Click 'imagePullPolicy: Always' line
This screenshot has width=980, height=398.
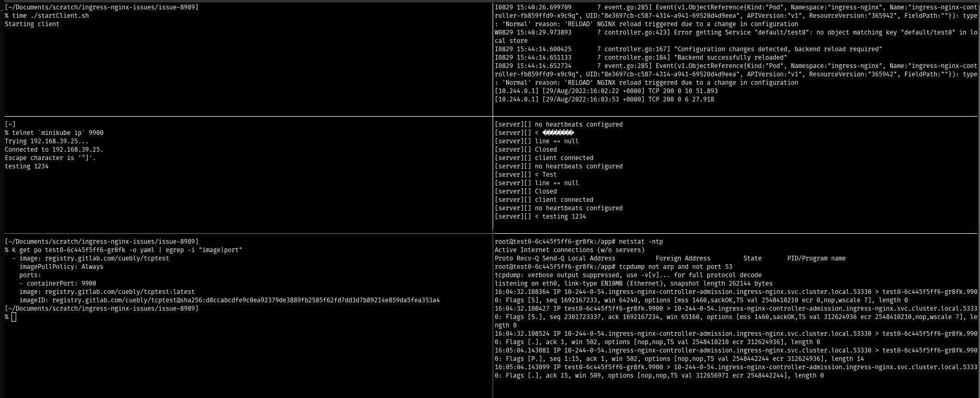click(61, 267)
